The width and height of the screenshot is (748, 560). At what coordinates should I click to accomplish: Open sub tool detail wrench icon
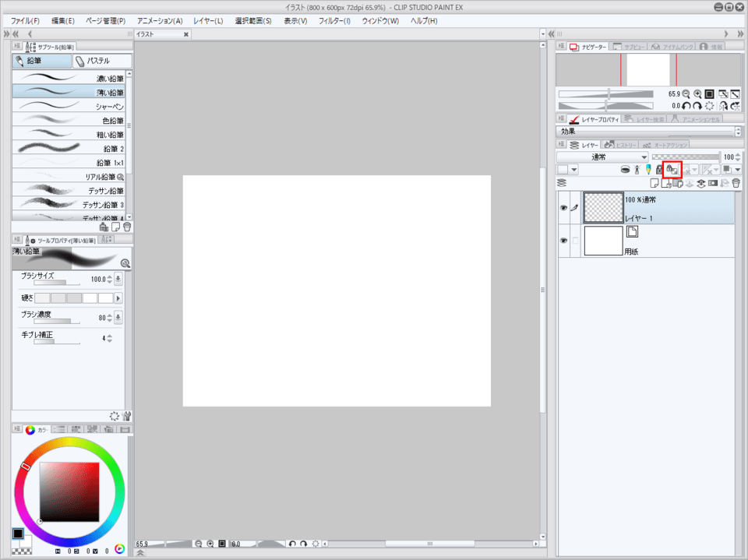pos(127,417)
